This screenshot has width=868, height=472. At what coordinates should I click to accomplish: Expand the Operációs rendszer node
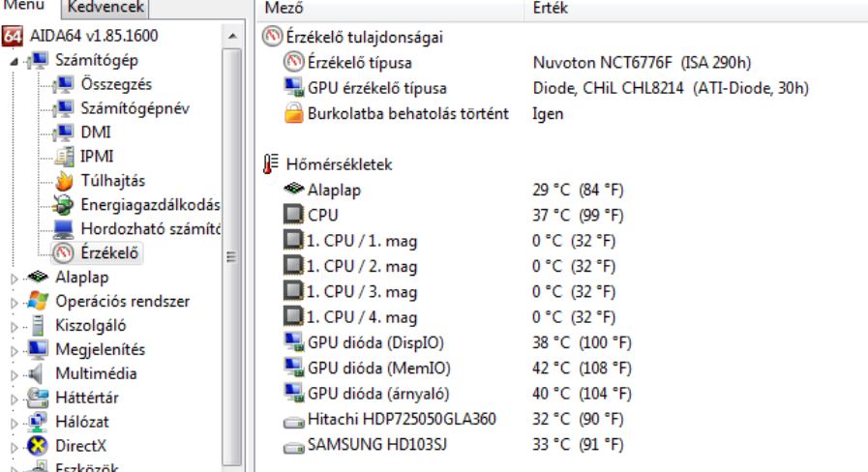[15, 302]
